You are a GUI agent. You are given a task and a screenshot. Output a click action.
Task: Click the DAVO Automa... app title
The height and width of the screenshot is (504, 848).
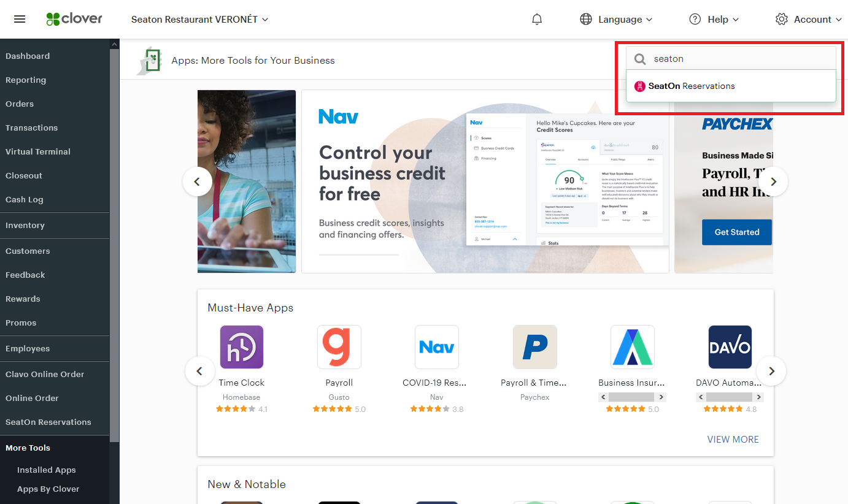(x=730, y=383)
